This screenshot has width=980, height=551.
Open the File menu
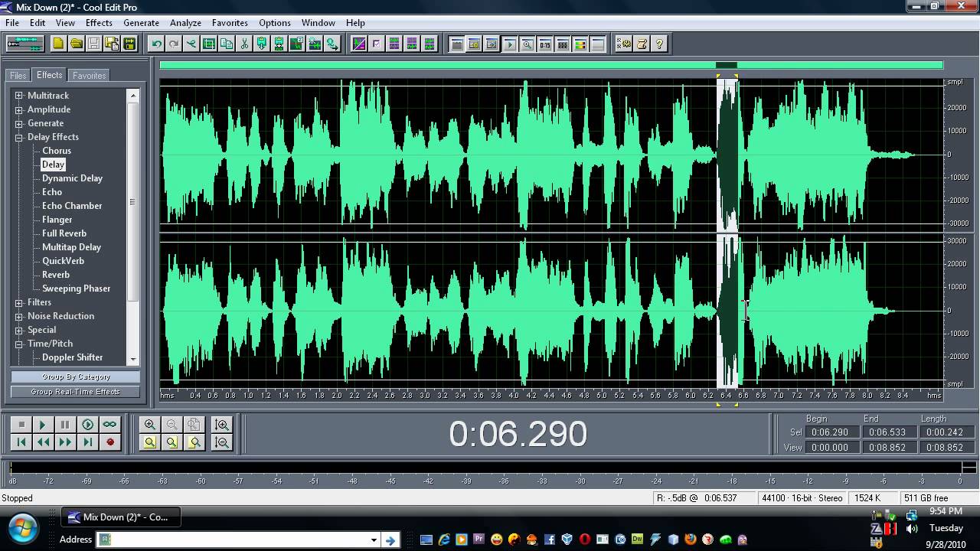point(12,23)
